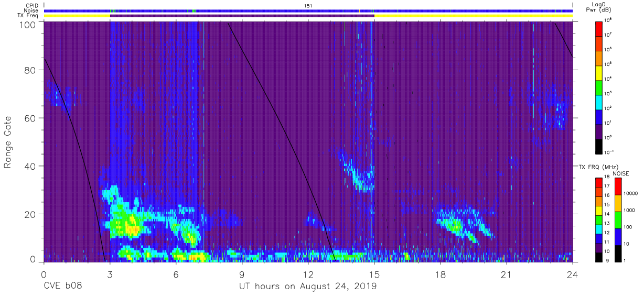
Task: Pick the black segment of TX FRQ colorbar
Action: pyautogui.click(x=599, y=257)
